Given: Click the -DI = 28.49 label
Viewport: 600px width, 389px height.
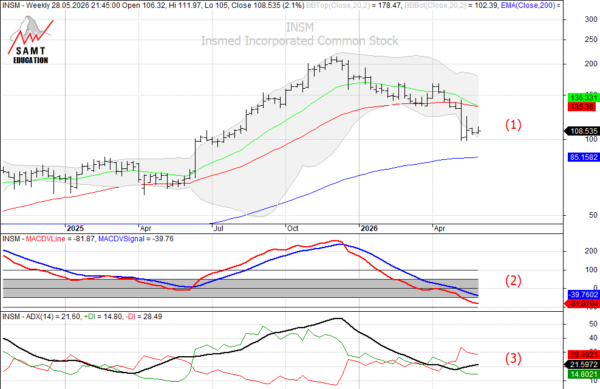Looking at the screenshot, I should [143, 317].
